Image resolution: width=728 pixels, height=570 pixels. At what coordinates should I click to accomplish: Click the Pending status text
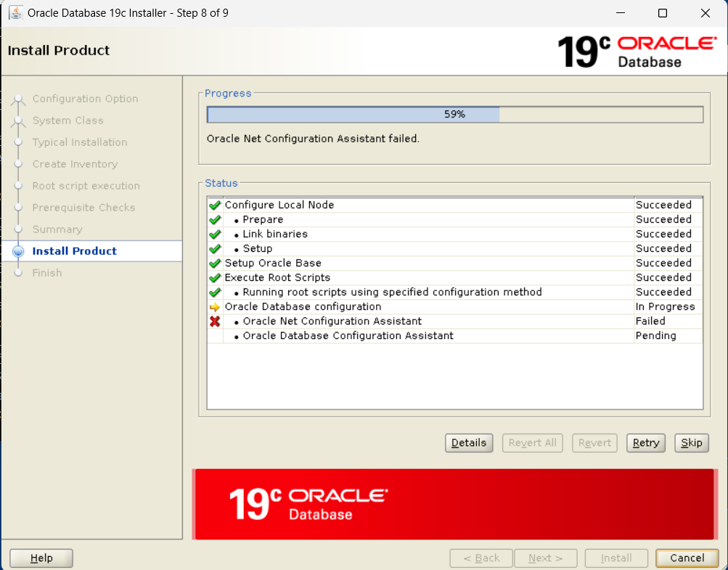pos(655,336)
